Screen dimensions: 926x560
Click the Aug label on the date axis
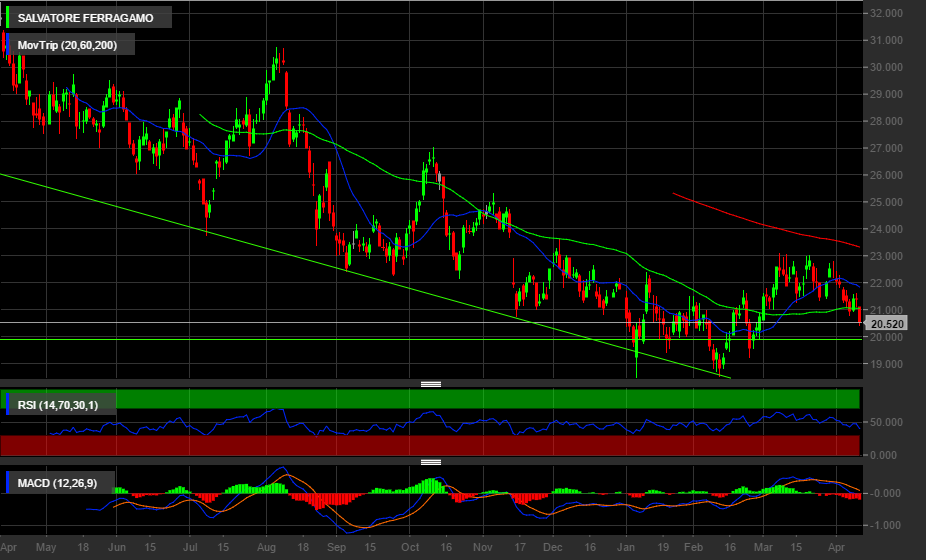[x=266, y=549]
